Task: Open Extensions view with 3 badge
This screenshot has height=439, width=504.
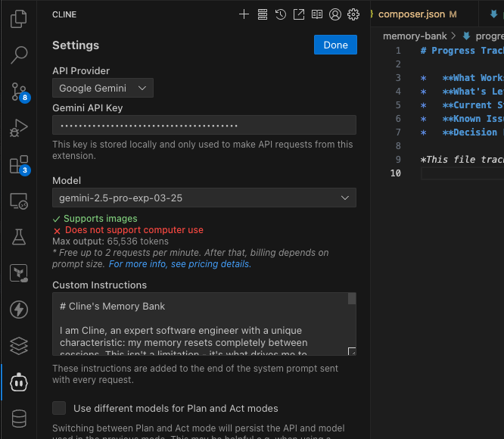Action: point(19,164)
